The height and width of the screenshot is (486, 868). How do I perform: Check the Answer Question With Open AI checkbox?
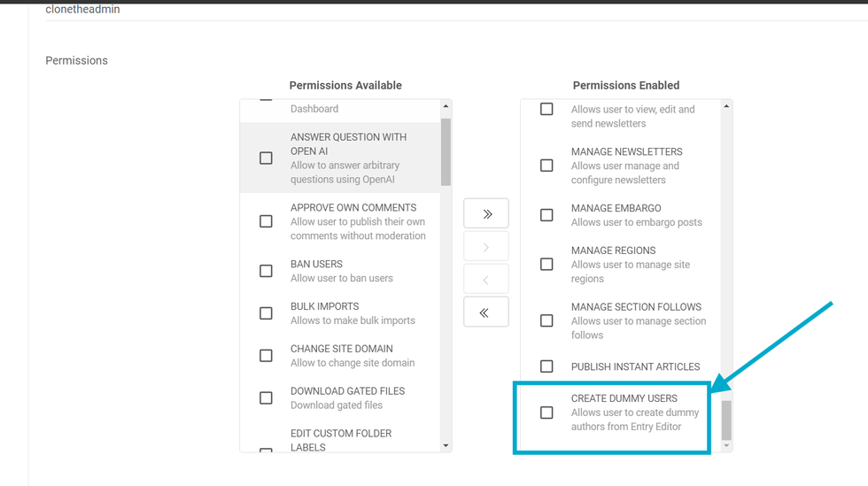coord(266,158)
